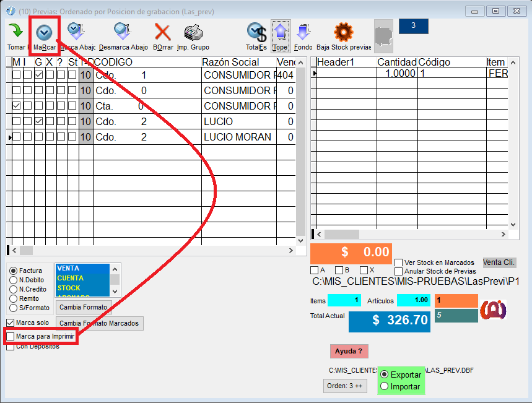Click the MaRcar toolbar icon
Image resolution: width=532 pixels, height=403 pixels.
[44, 33]
